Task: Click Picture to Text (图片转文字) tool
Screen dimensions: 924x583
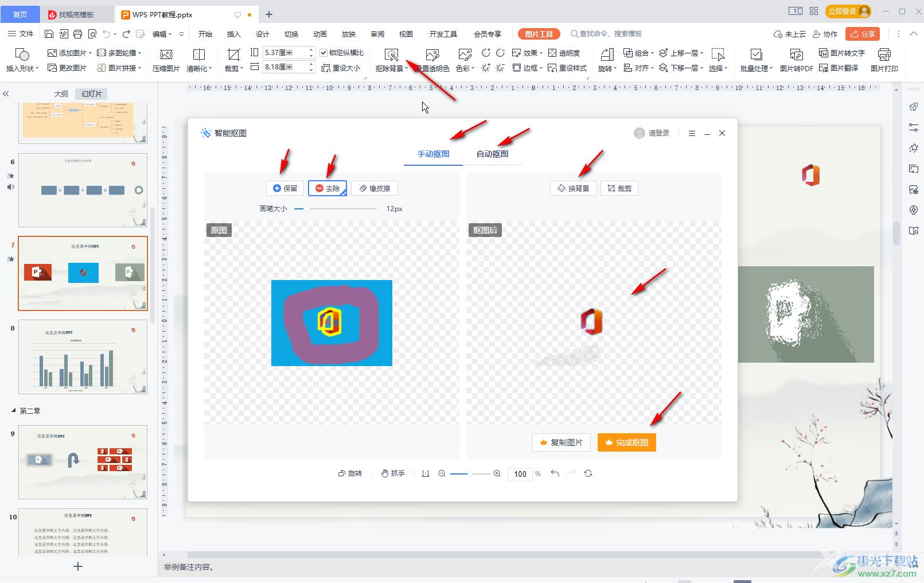Action: [x=841, y=53]
